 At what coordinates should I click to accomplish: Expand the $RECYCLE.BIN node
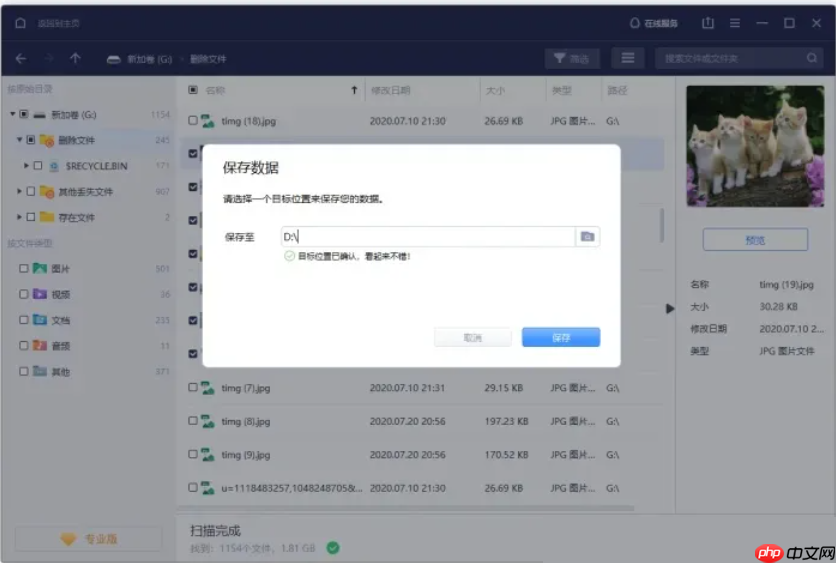click(26, 166)
